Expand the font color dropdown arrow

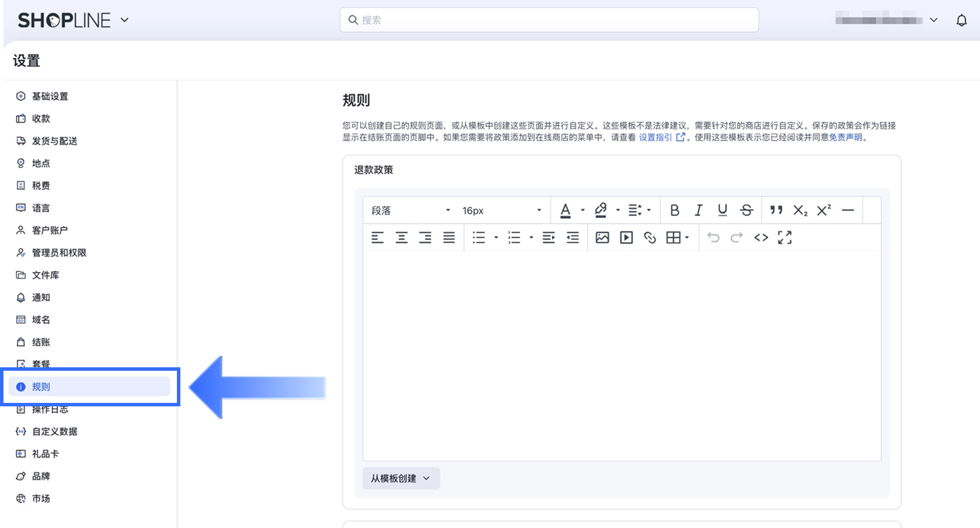click(582, 211)
